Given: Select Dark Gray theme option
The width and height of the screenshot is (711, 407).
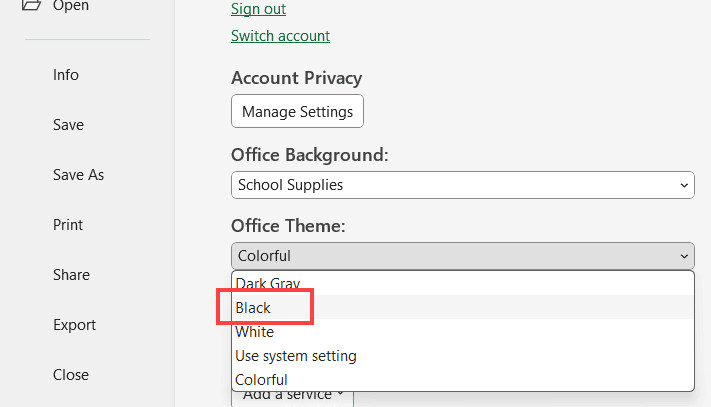Looking at the screenshot, I should (268, 284).
